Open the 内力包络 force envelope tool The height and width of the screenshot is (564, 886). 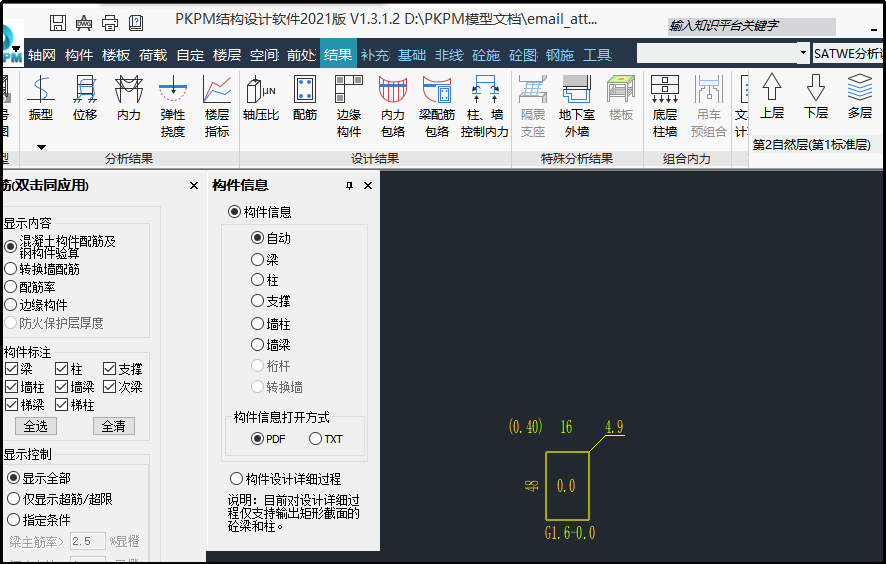(393, 107)
